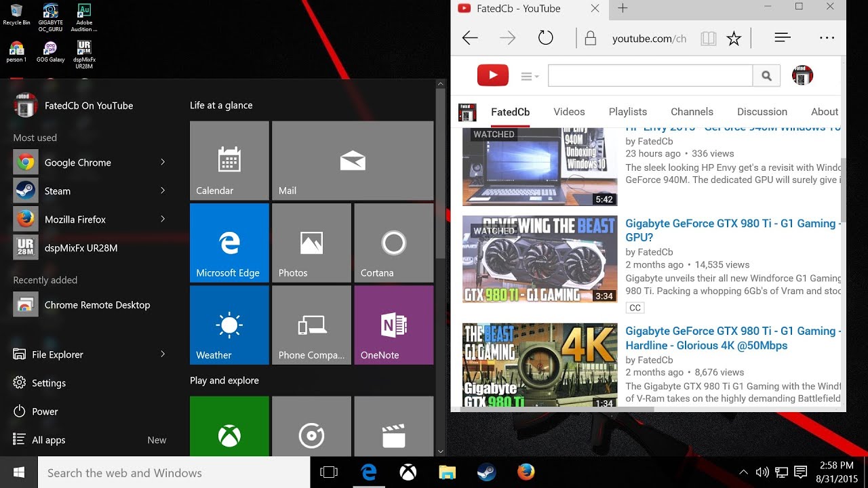Show hidden system tray icons
The height and width of the screenshot is (488, 868).
[x=744, y=472]
